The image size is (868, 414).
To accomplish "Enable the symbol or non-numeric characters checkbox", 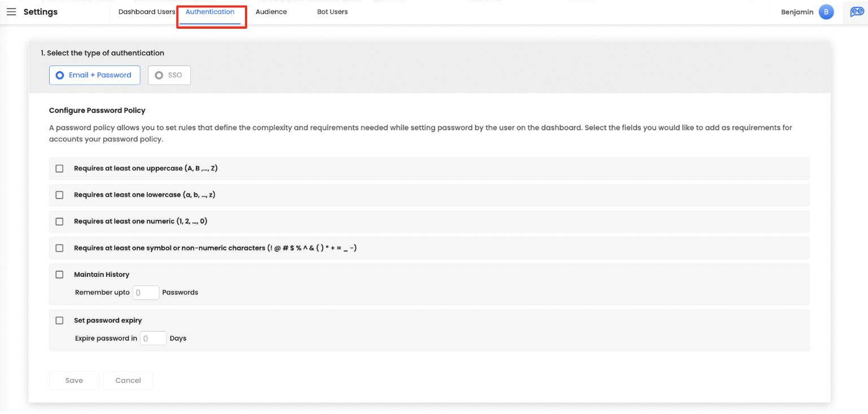I will coord(59,248).
